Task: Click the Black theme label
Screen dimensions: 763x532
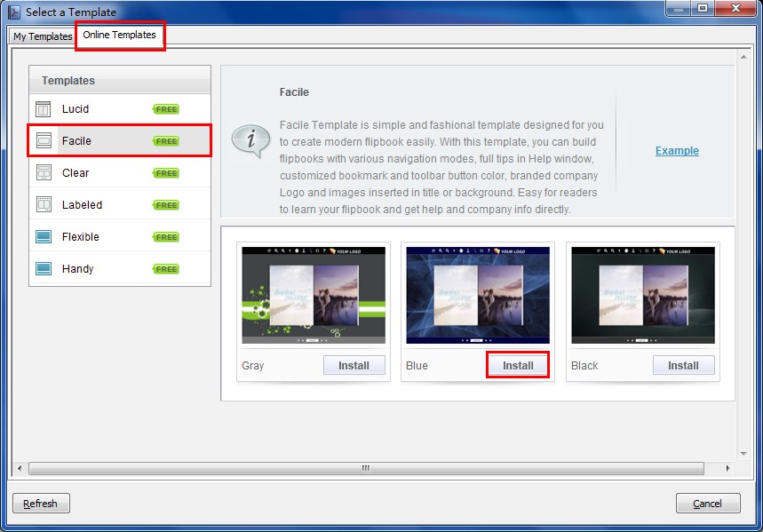Action: click(x=584, y=366)
